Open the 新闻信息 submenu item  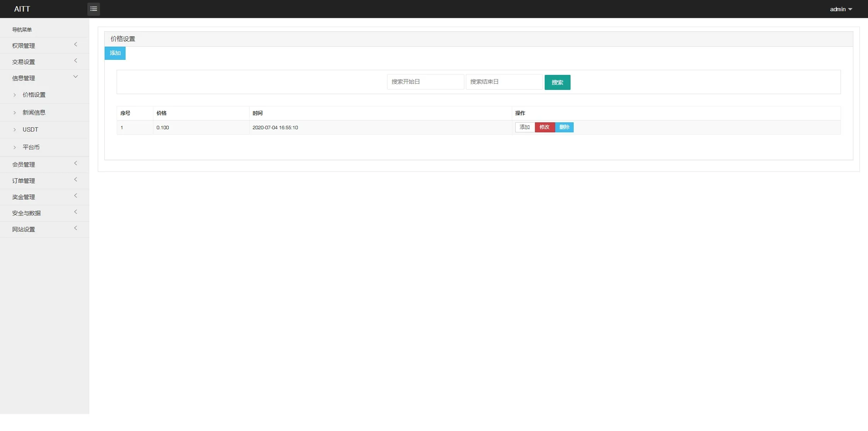pyautogui.click(x=34, y=113)
